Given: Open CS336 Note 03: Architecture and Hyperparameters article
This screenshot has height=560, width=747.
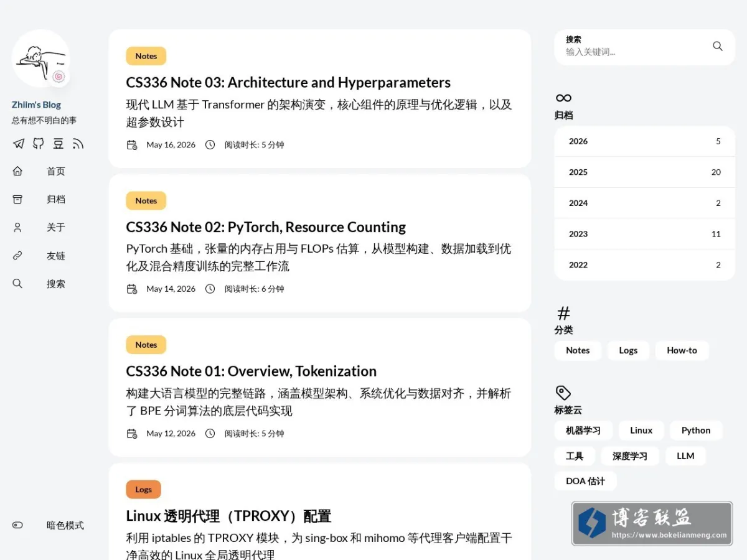Looking at the screenshot, I should (x=288, y=83).
